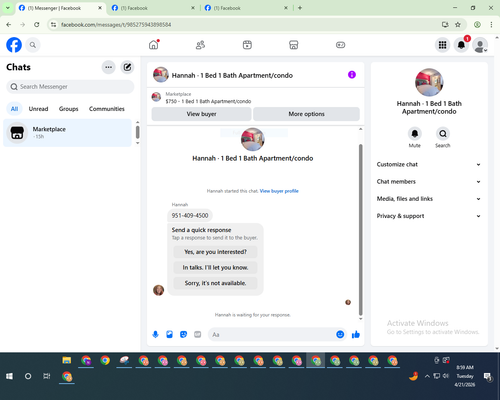The height and width of the screenshot is (400, 500).
Task: Open the Gaming icon in top navigation
Action: pyautogui.click(x=340, y=45)
